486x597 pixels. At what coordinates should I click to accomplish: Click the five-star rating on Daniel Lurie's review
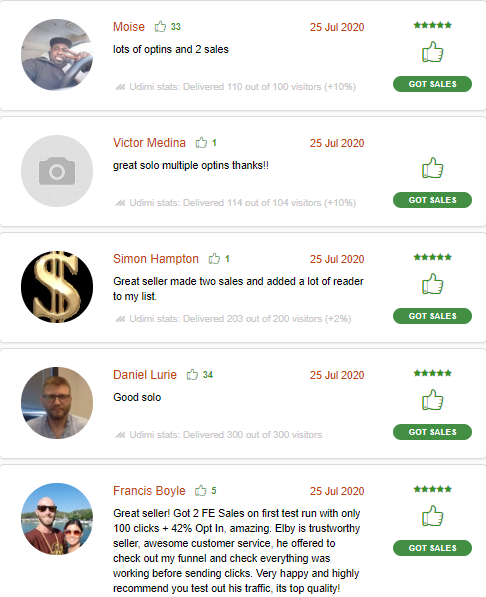click(x=433, y=373)
